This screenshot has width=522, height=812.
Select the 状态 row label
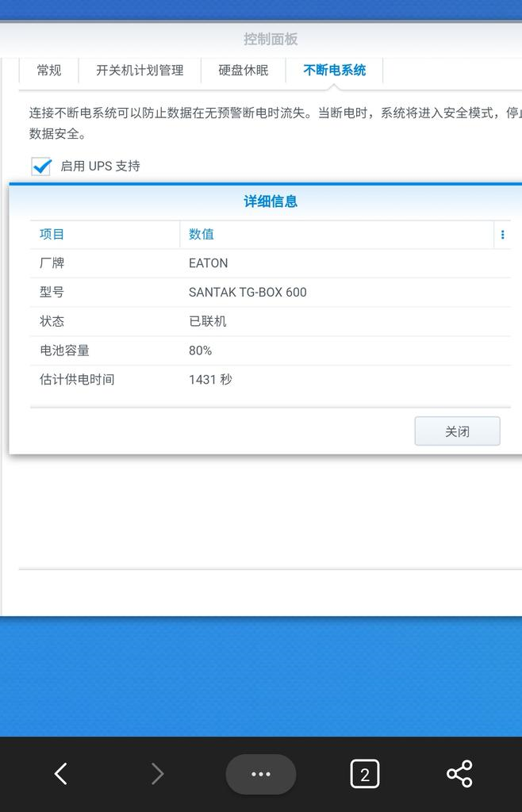(x=52, y=321)
